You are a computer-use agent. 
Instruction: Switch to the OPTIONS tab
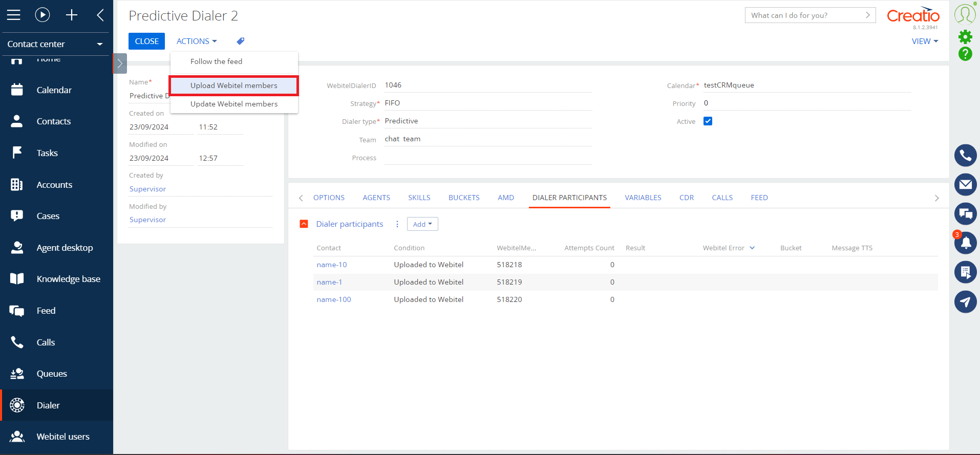(329, 198)
